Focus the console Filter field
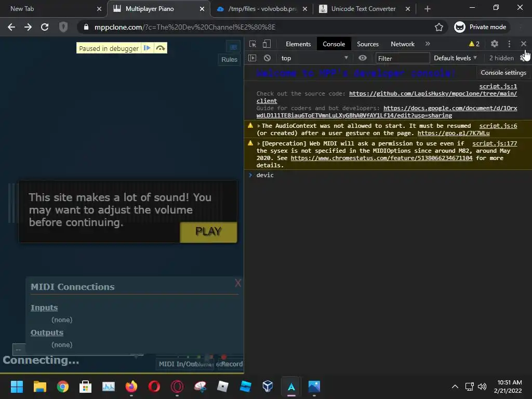The image size is (532, 399). (403, 58)
